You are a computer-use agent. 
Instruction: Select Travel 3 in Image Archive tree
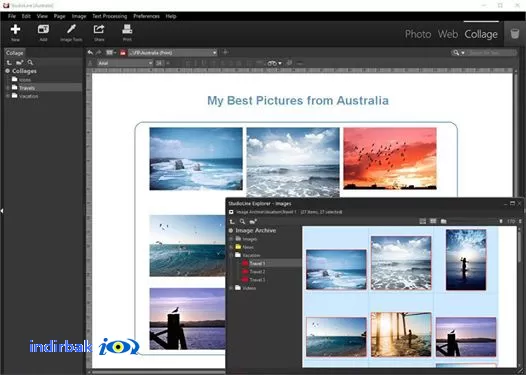coord(257,280)
